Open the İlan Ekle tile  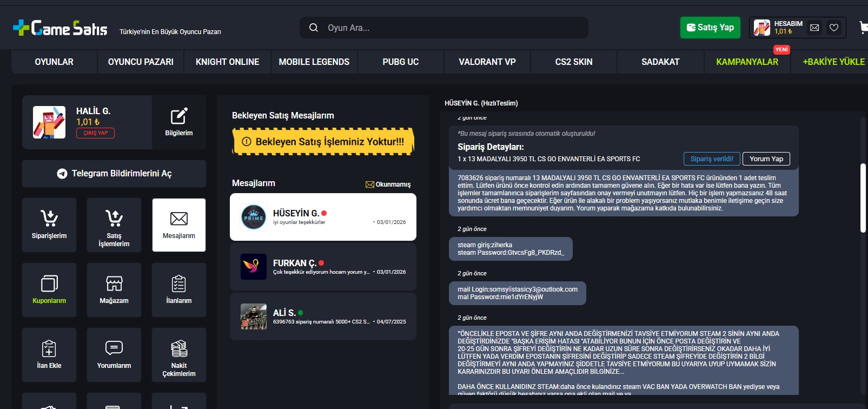[x=49, y=355]
